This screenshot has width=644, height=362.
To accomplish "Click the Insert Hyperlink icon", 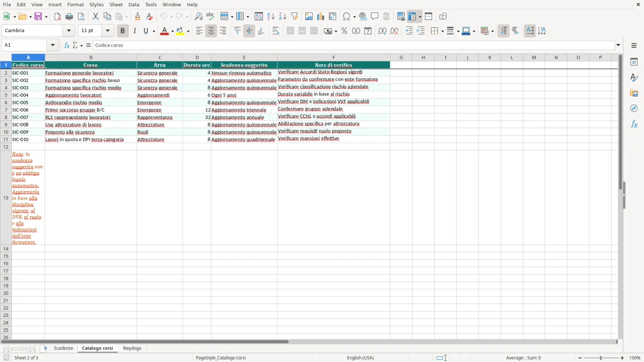I will (x=363, y=17).
